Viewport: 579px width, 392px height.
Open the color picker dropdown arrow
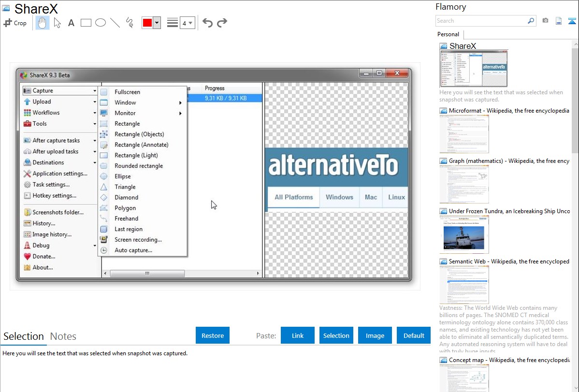tap(157, 23)
